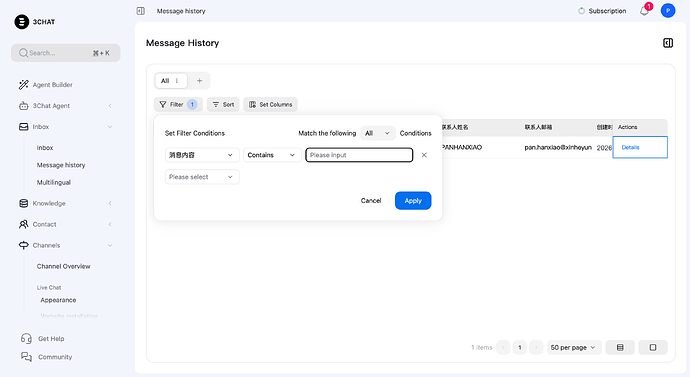Cancel the filter conditions
This screenshot has width=690, height=377.
pyautogui.click(x=371, y=201)
